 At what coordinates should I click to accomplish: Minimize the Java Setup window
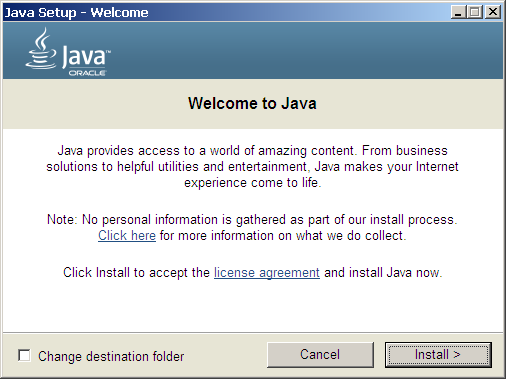(458, 12)
